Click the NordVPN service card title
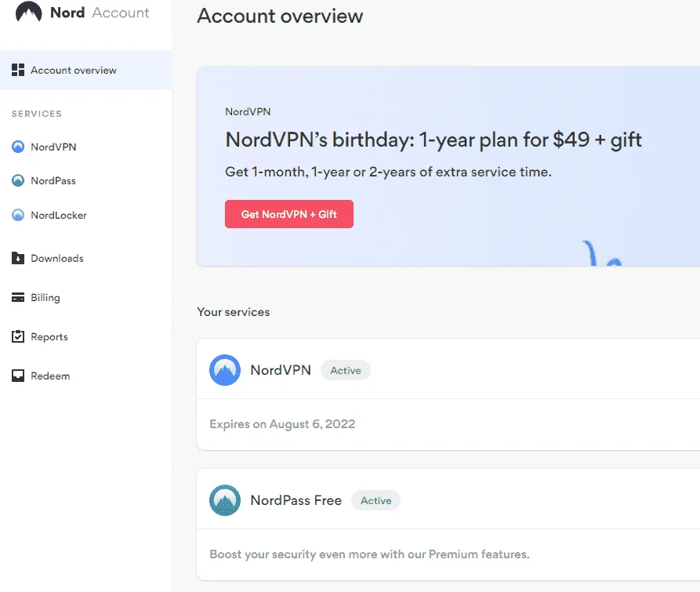Image resolution: width=700 pixels, height=592 pixels. [x=281, y=370]
